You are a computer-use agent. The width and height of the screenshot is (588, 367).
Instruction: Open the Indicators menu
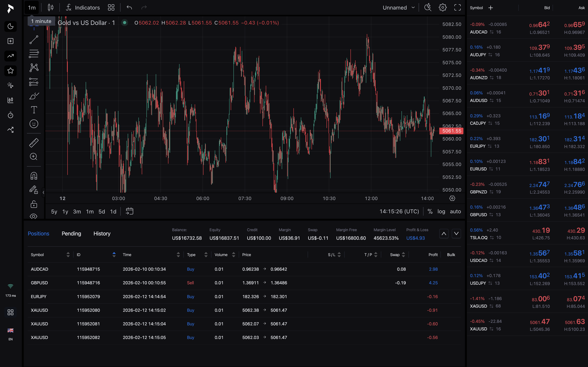tap(83, 7)
